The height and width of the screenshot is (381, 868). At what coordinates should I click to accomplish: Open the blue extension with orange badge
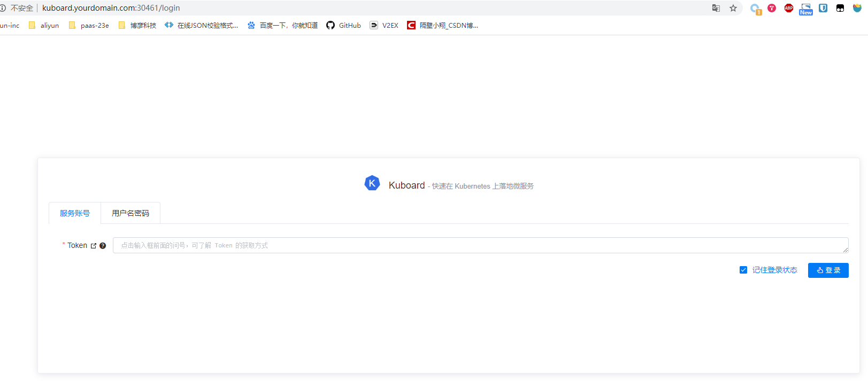755,9
